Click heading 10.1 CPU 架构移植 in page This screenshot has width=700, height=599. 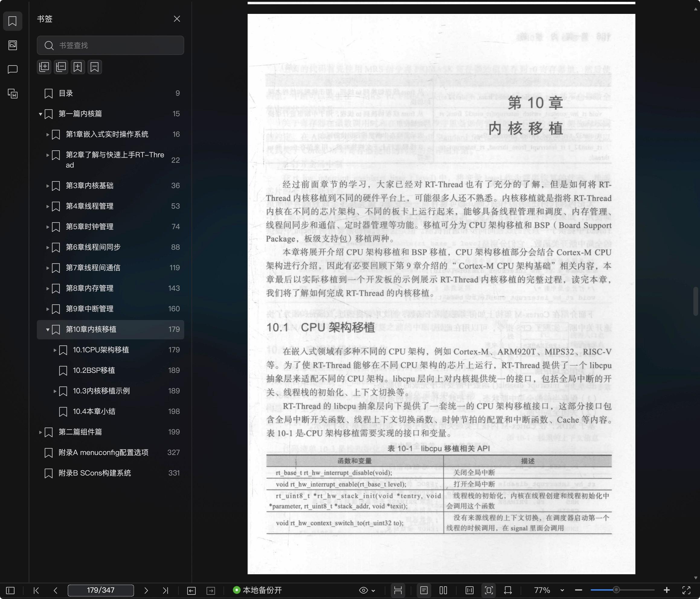tap(321, 327)
